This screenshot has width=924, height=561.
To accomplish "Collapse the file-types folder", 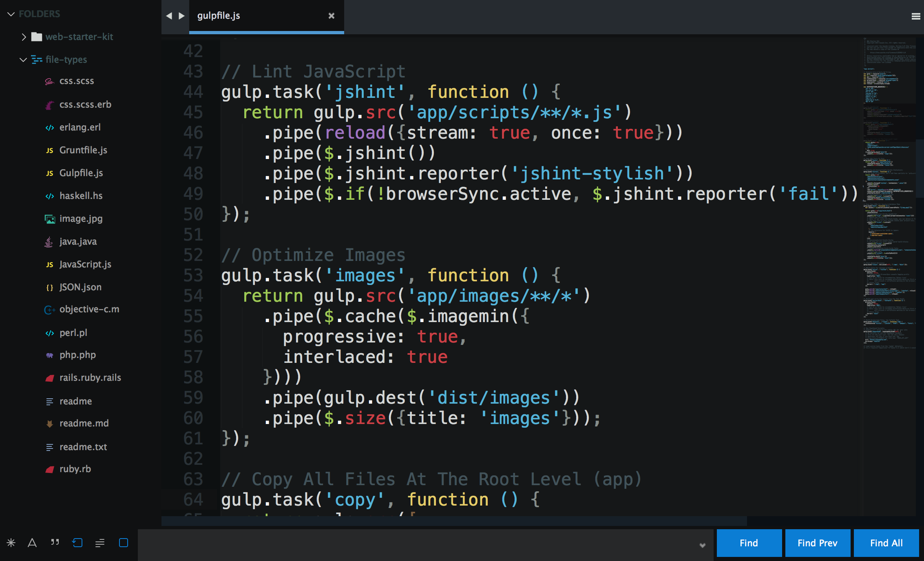I will pos(23,60).
